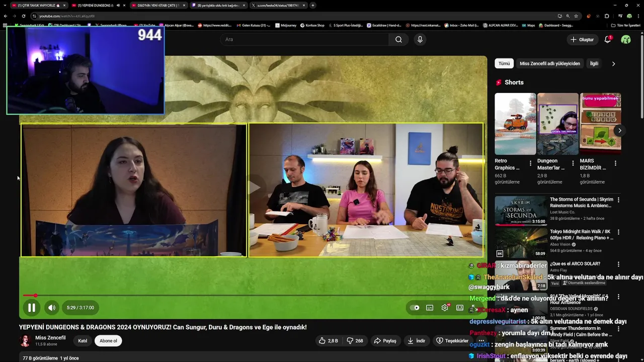Mute the tab using its speaker icon
Screen dimensions: 644x362
(x=118, y=5)
